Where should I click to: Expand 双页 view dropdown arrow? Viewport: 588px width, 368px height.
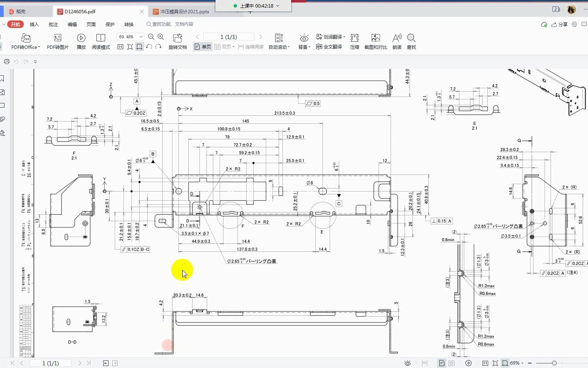click(233, 47)
